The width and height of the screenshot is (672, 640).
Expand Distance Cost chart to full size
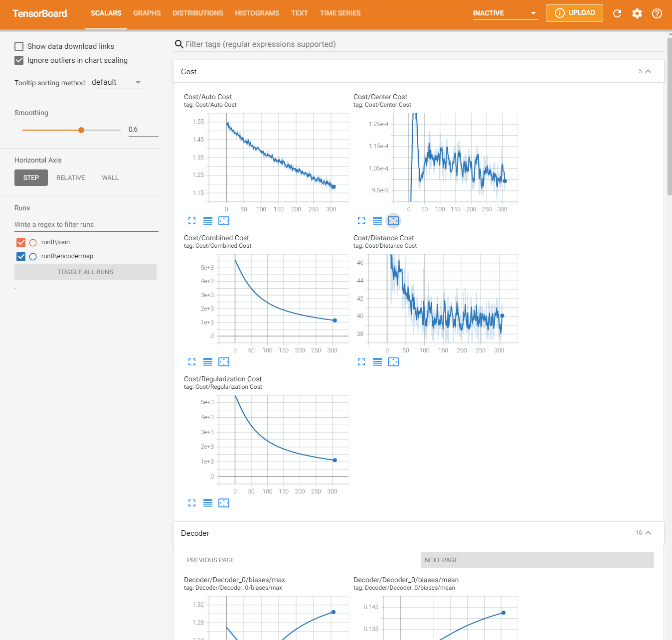coord(361,362)
